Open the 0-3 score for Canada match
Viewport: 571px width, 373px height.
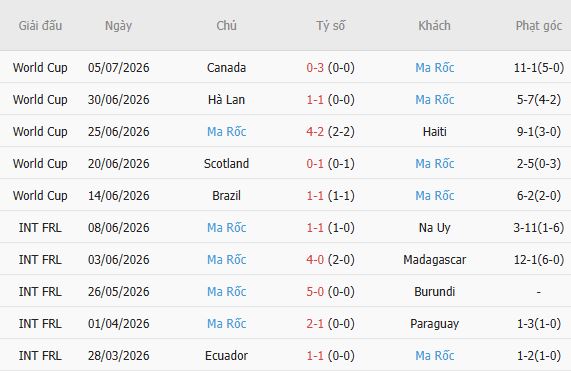point(315,67)
